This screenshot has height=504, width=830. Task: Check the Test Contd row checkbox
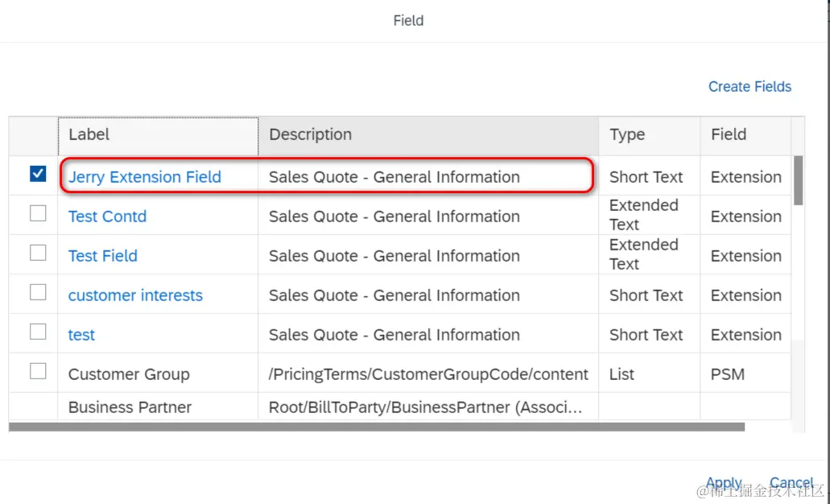tap(38, 213)
